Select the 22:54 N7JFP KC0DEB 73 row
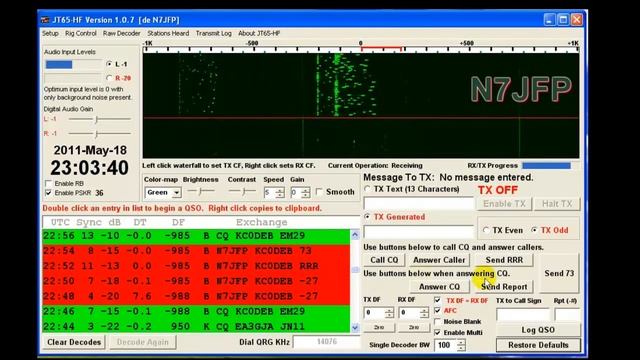 (196, 251)
